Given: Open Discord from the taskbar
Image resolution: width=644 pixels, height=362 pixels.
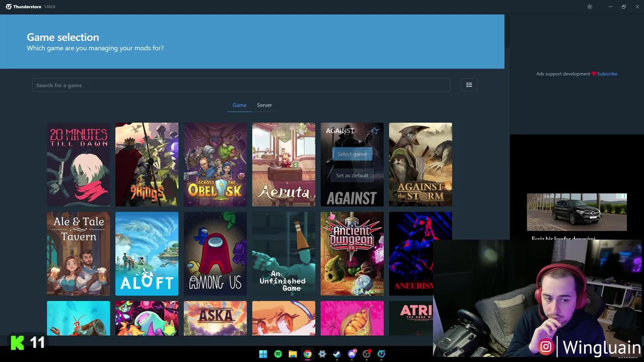Looking at the screenshot, I should click(x=352, y=354).
